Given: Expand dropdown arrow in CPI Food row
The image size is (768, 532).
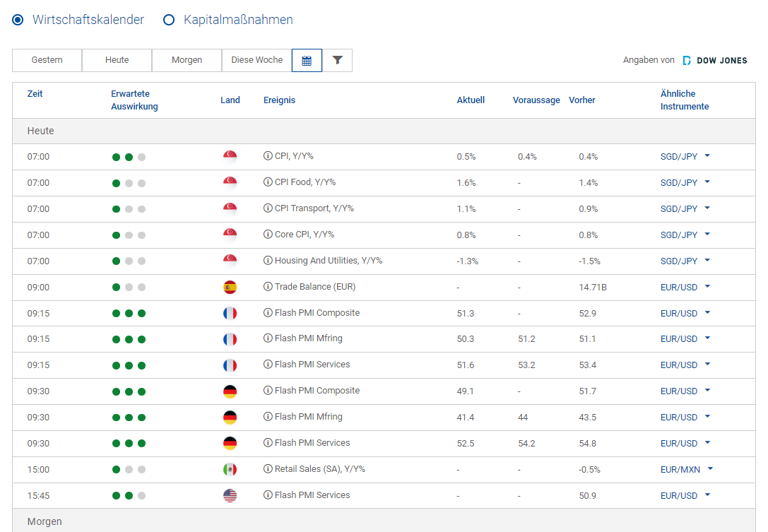Looking at the screenshot, I should coord(707,182).
